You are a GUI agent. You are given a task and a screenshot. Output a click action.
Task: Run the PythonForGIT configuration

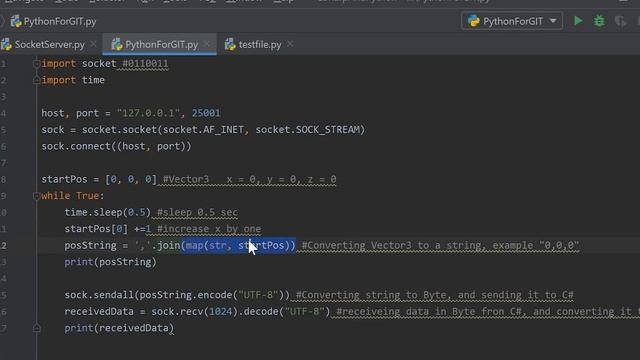point(578,21)
